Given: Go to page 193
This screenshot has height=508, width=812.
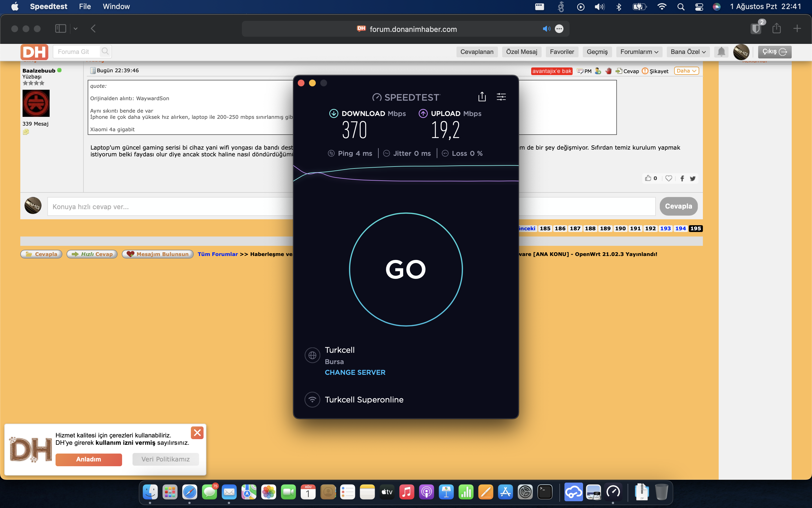Looking at the screenshot, I should [x=665, y=229].
